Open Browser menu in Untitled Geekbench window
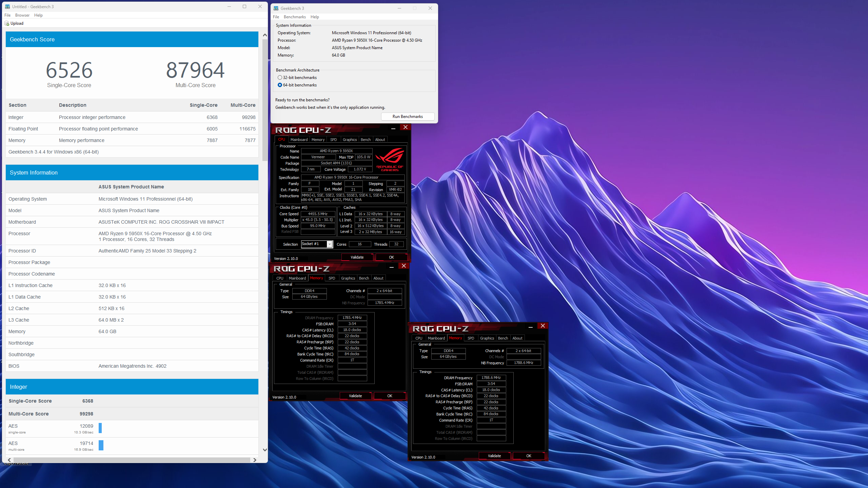This screenshot has width=868, height=488. click(x=22, y=15)
